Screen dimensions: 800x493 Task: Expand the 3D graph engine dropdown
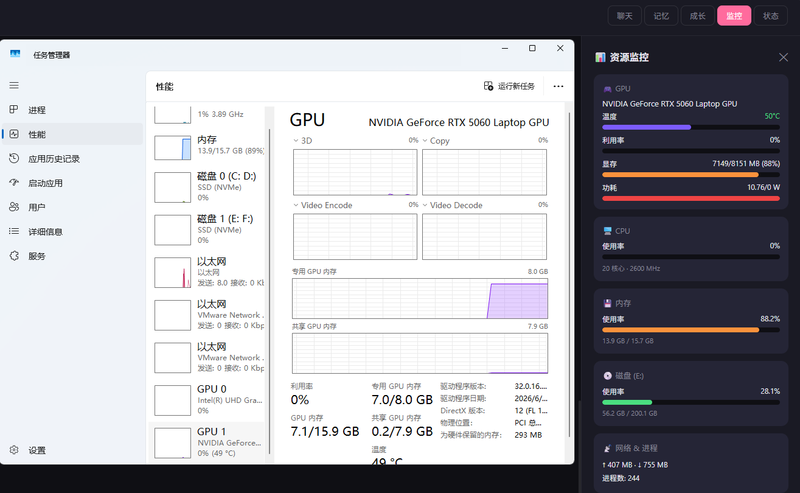pyautogui.click(x=296, y=140)
